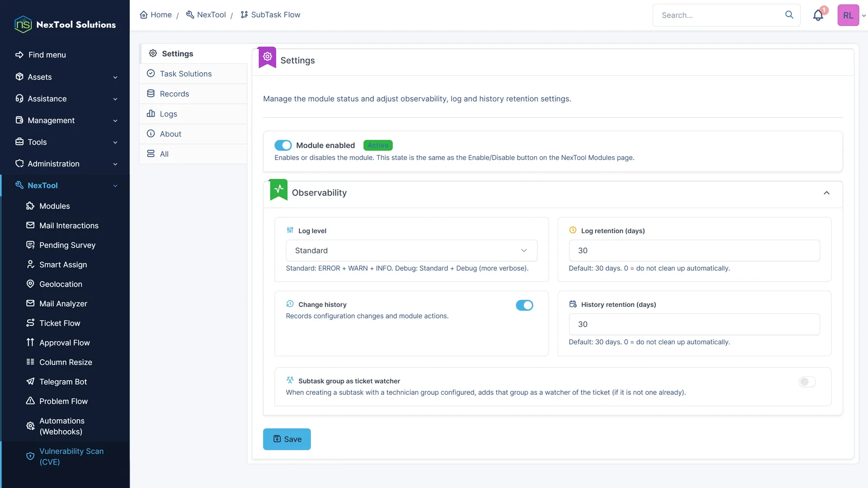Switch to Logs tab

193,114
